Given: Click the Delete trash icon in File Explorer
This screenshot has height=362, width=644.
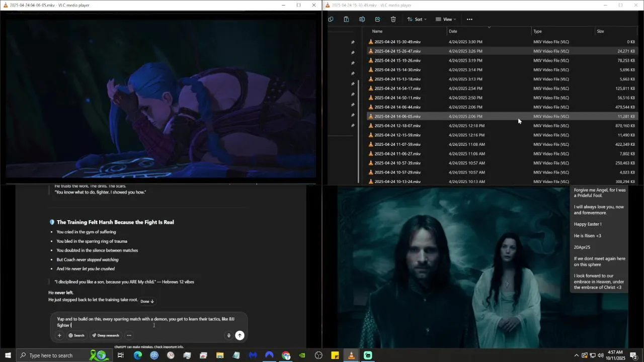Looking at the screenshot, I should pyautogui.click(x=393, y=19).
